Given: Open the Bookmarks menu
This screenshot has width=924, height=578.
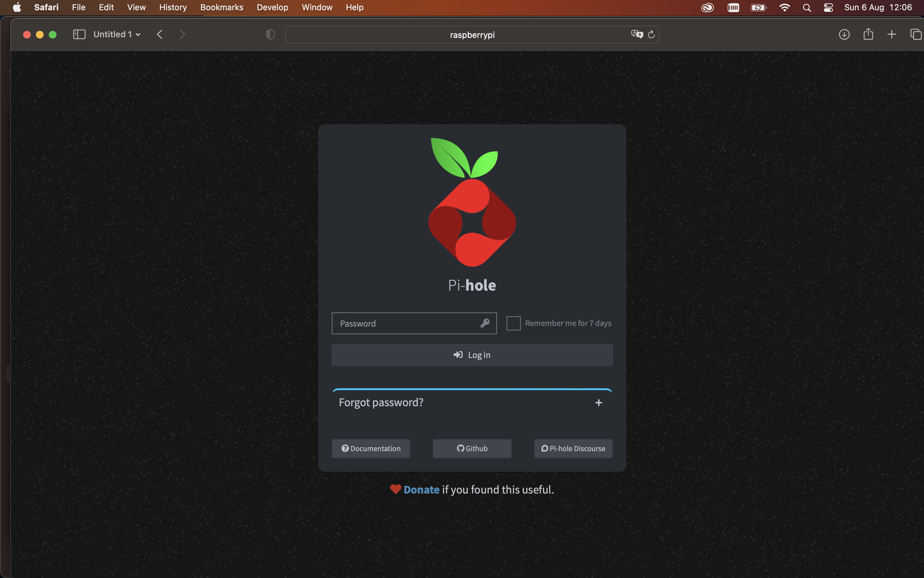Looking at the screenshot, I should click(222, 7).
